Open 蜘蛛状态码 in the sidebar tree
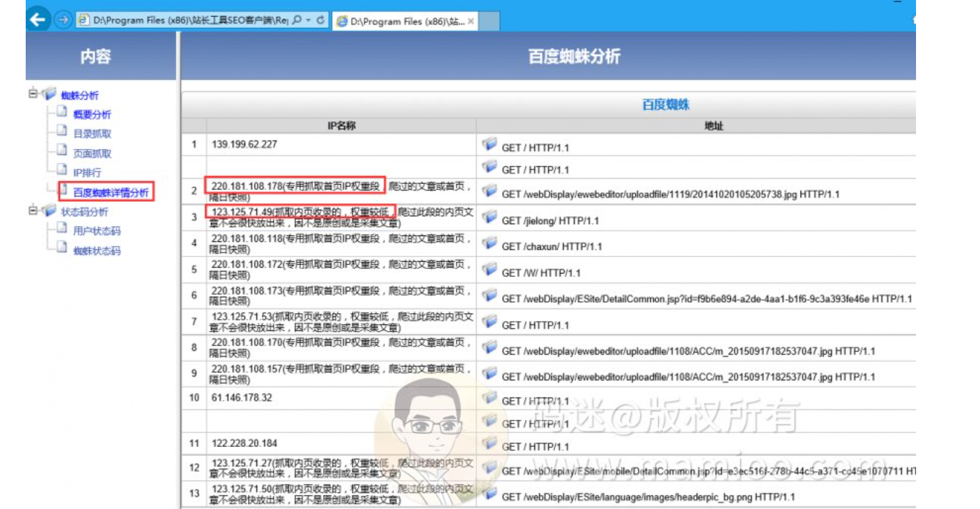The width and height of the screenshot is (980, 509). click(97, 251)
